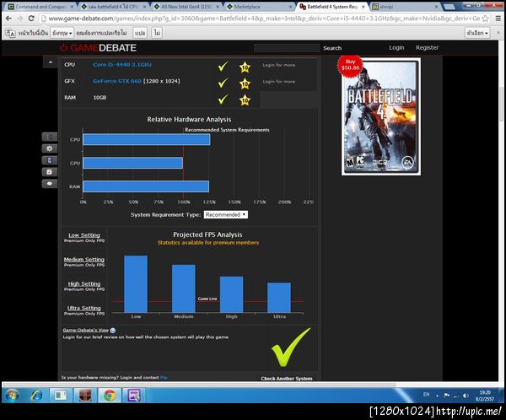The width and height of the screenshot is (506, 420).
Task: Focus the GameDebate search input field
Action: (x=287, y=48)
